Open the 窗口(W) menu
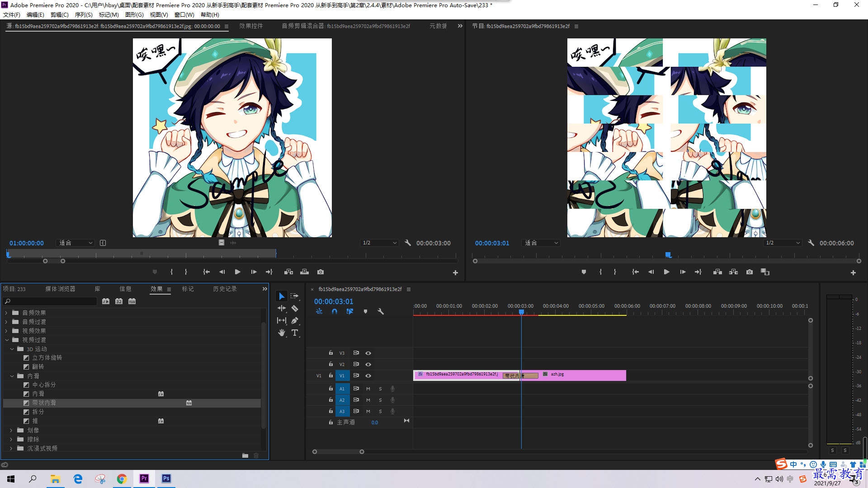 (184, 14)
